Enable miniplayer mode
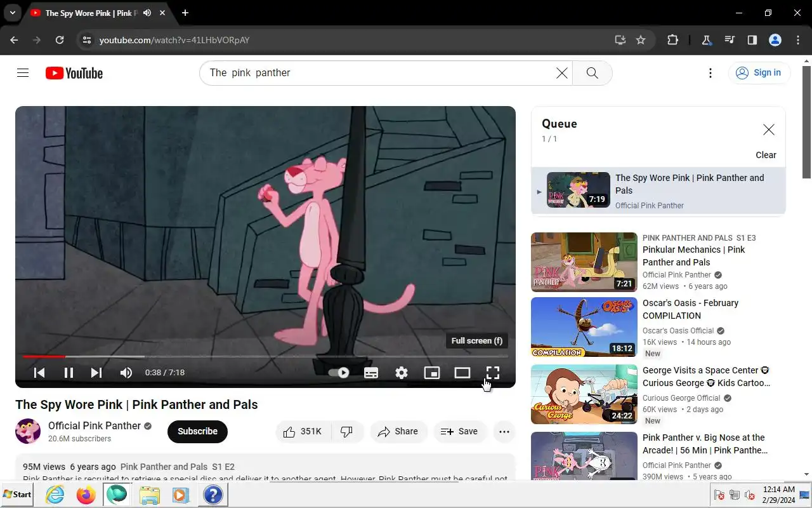Screen dimensions: 812x508 coord(432,373)
